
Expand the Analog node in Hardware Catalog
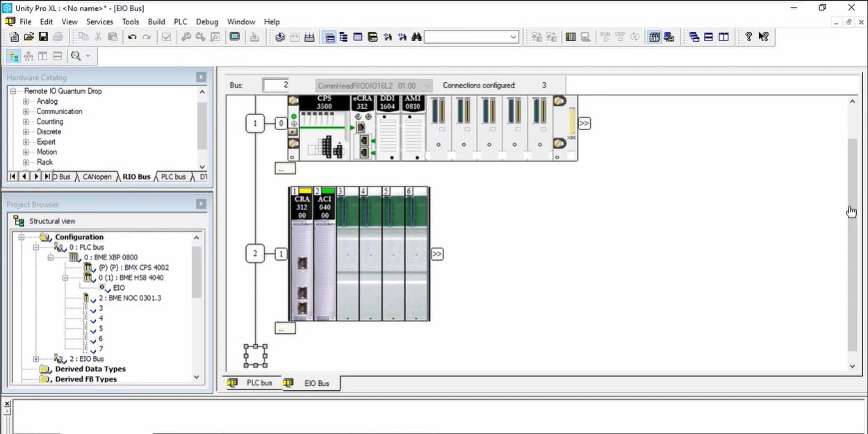pos(26,102)
